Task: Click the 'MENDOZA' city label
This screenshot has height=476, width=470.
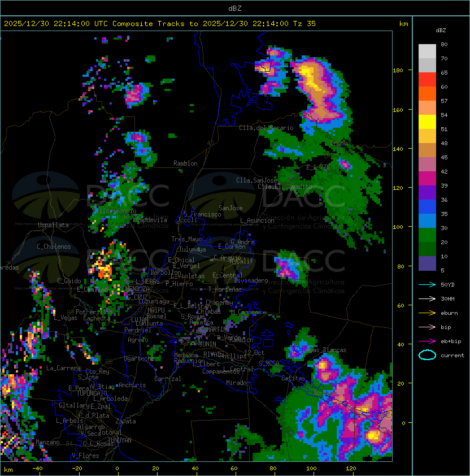Action: pyautogui.click(x=137, y=288)
